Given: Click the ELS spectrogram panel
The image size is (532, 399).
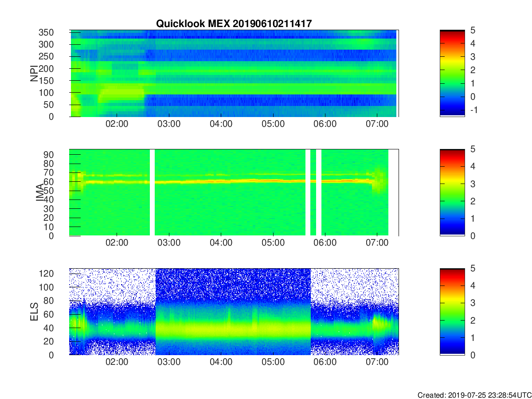Looking at the screenshot, I should pyautogui.click(x=234, y=312).
